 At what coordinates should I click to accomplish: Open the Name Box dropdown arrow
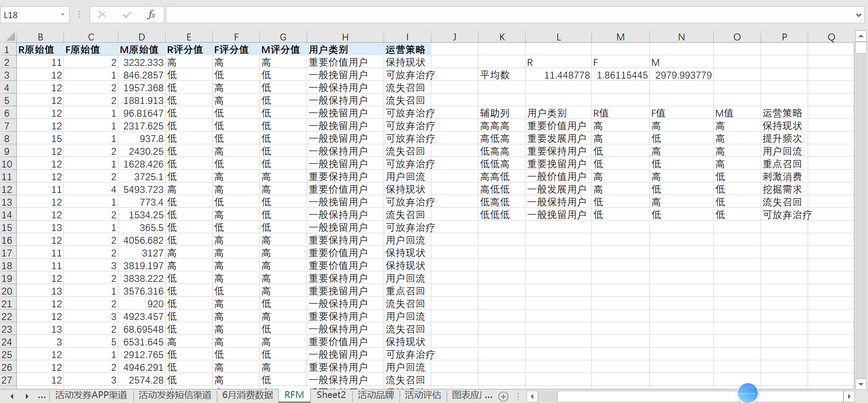(63, 15)
